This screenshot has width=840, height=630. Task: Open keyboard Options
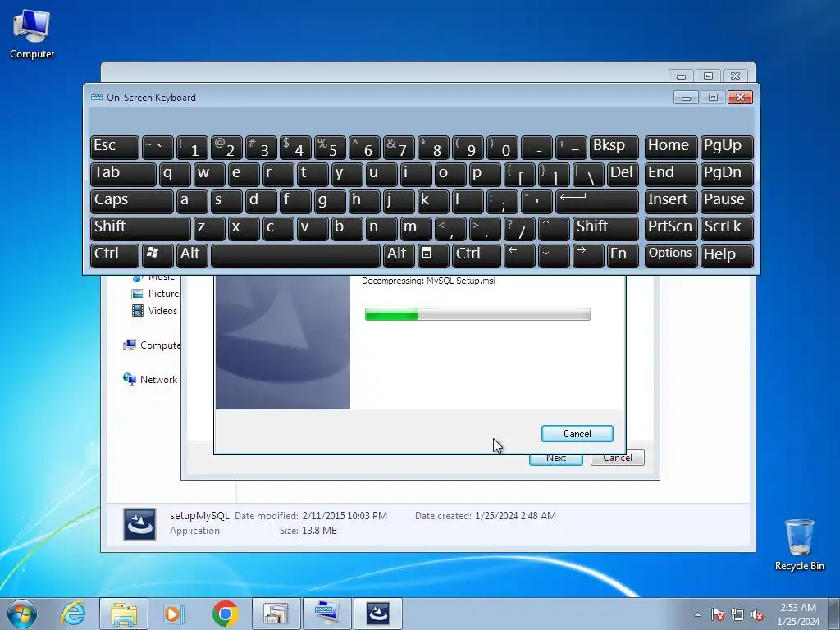pyautogui.click(x=671, y=255)
